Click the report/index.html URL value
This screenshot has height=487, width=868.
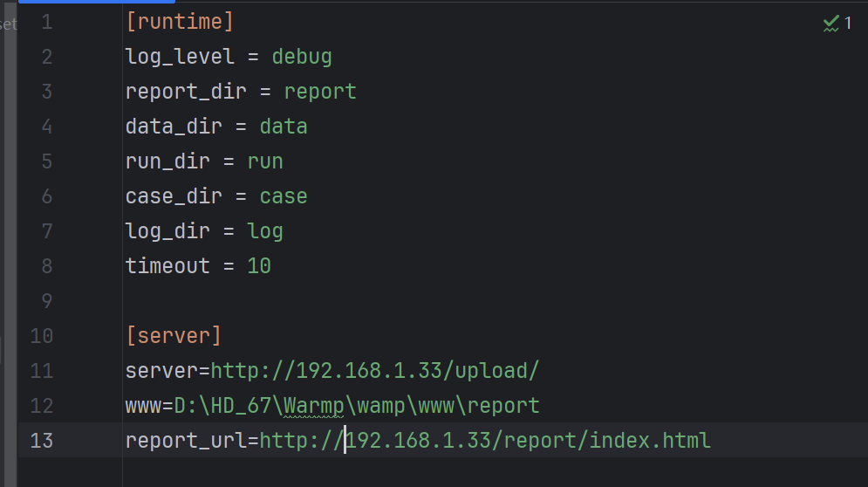coord(485,441)
